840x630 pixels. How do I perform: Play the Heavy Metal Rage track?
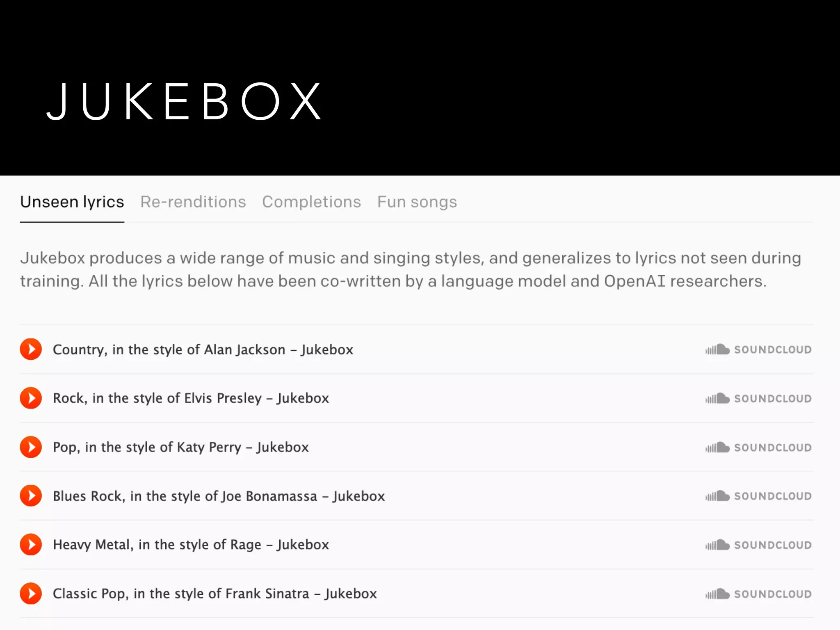[x=31, y=545]
